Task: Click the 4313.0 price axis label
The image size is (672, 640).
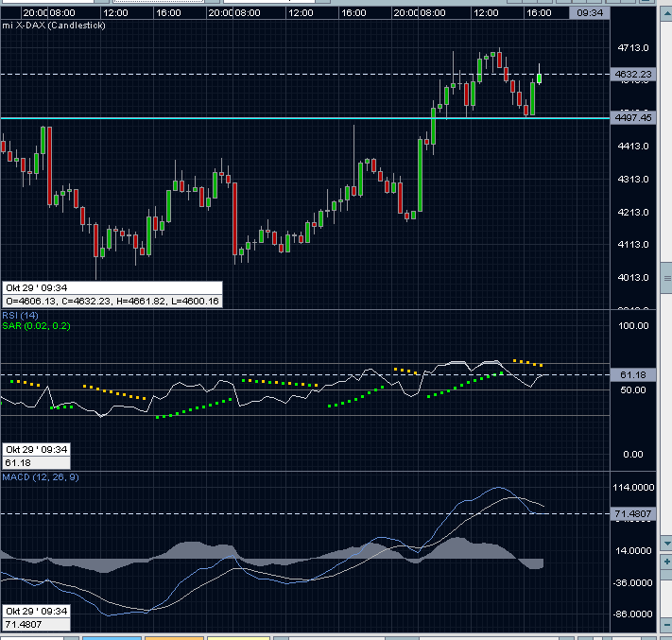Action: point(632,180)
